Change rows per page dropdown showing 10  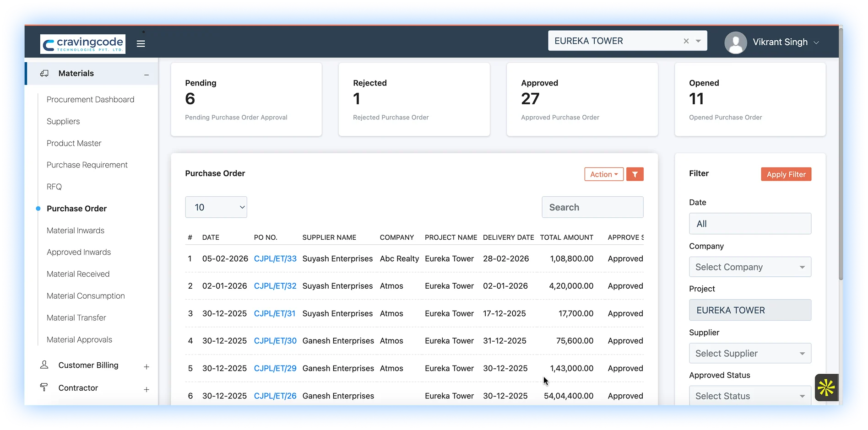click(216, 207)
